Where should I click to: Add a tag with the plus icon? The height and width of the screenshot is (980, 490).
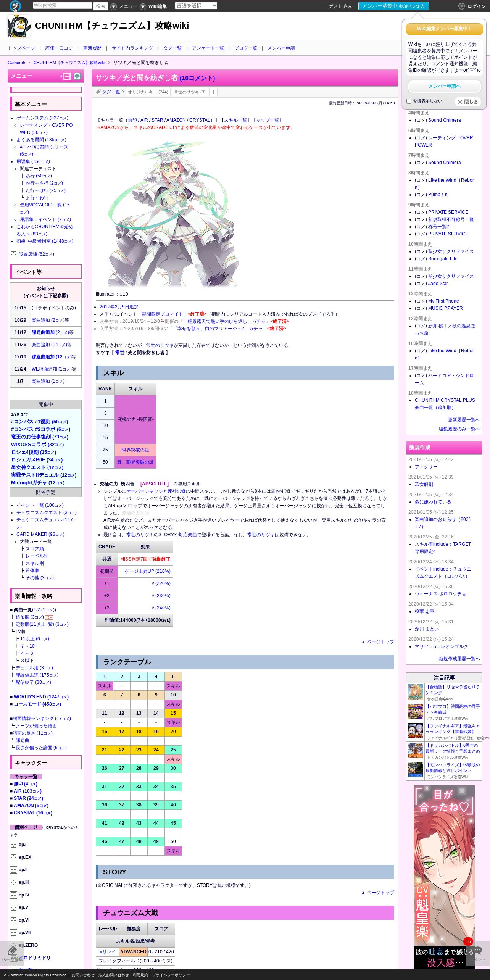(x=213, y=92)
